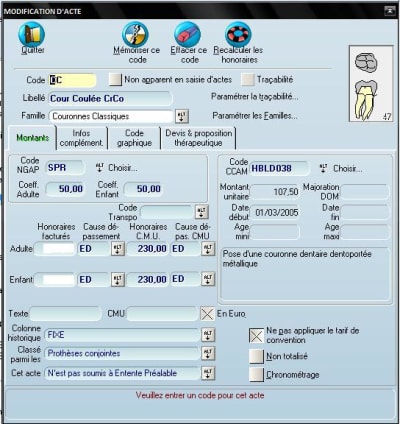Image resolution: width=400 pixels, height=424 pixels.
Task: Open the Code graphique tab
Action: [x=134, y=138]
